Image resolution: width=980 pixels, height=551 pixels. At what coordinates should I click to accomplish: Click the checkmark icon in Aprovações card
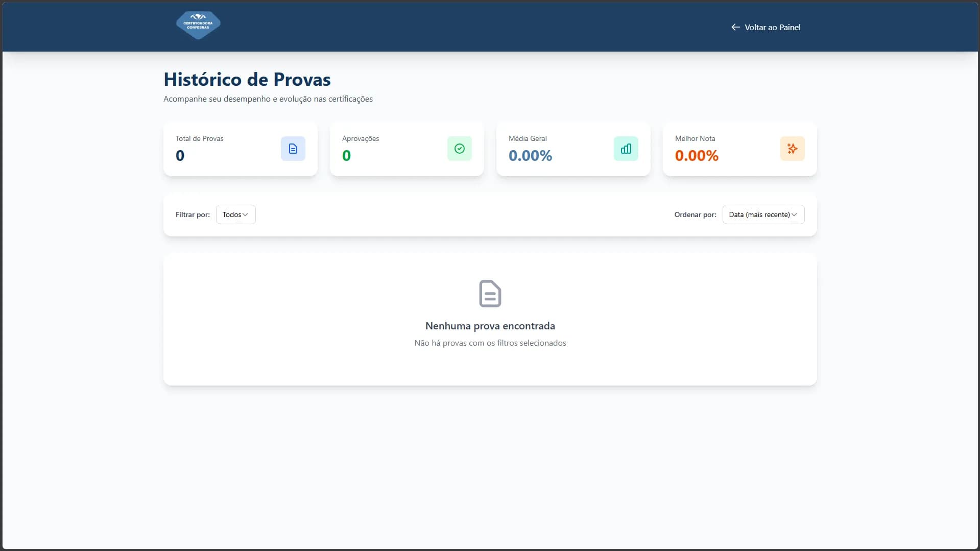click(x=460, y=149)
